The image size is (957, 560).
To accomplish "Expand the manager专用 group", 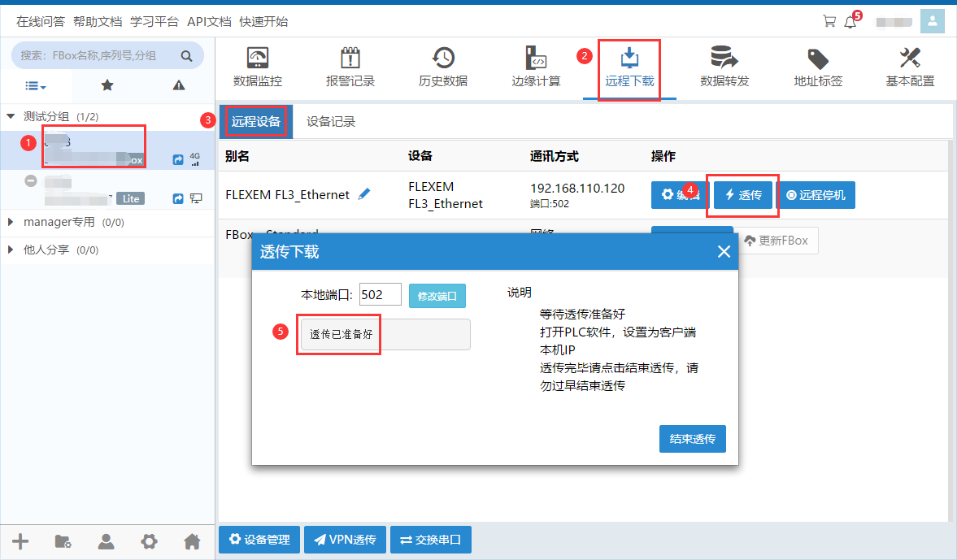I will coord(11,222).
